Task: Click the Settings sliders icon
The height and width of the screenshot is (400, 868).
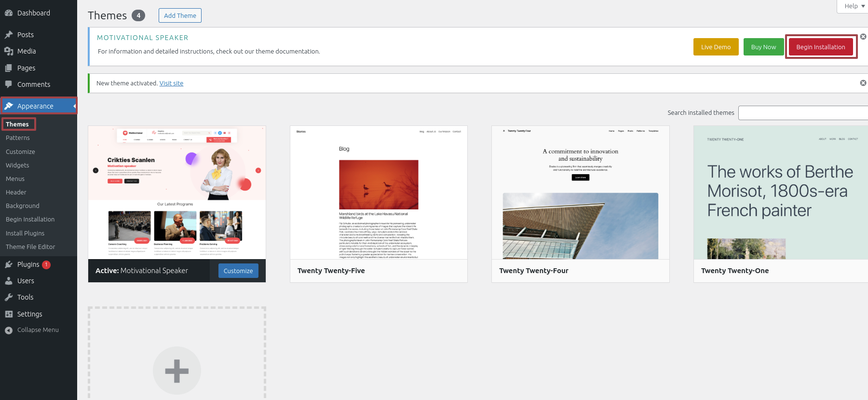Action: pyautogui.click(x=9, y=314)
